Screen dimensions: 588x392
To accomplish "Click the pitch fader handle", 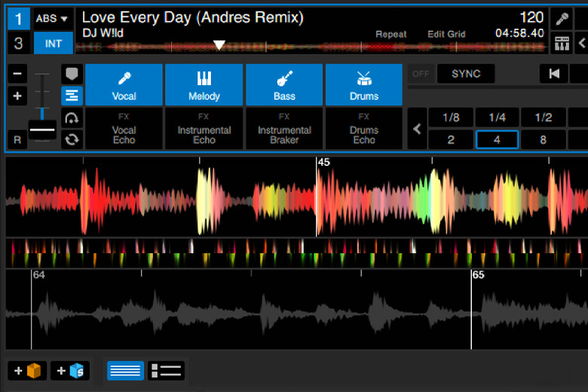I will [x=42, y=130].
